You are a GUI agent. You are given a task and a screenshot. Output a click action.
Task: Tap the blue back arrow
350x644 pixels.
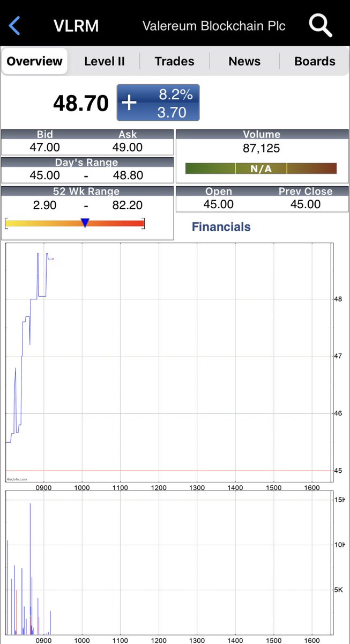tap(14, 25)
